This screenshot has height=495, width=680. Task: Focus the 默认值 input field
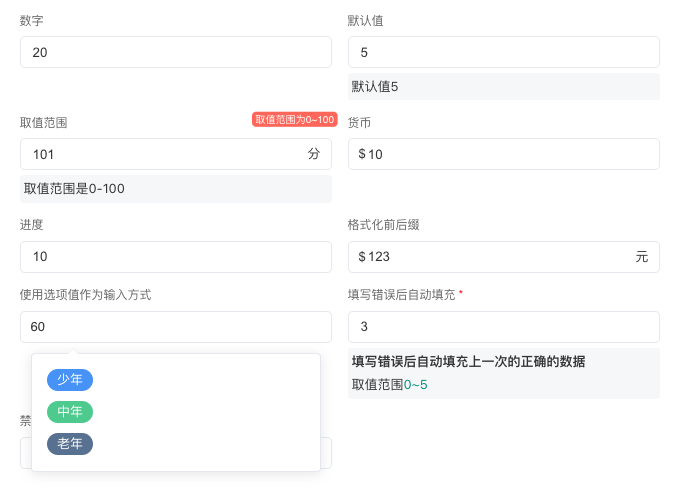coord(503,52)
